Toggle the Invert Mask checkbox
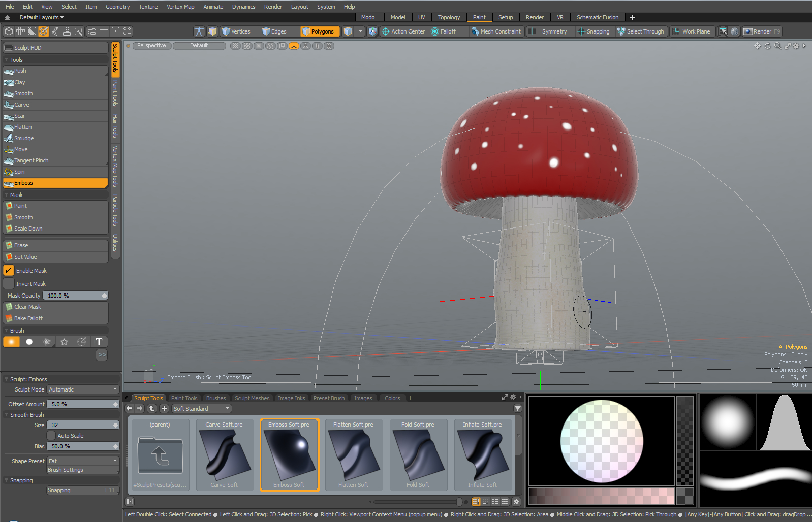 pos(9,284)
